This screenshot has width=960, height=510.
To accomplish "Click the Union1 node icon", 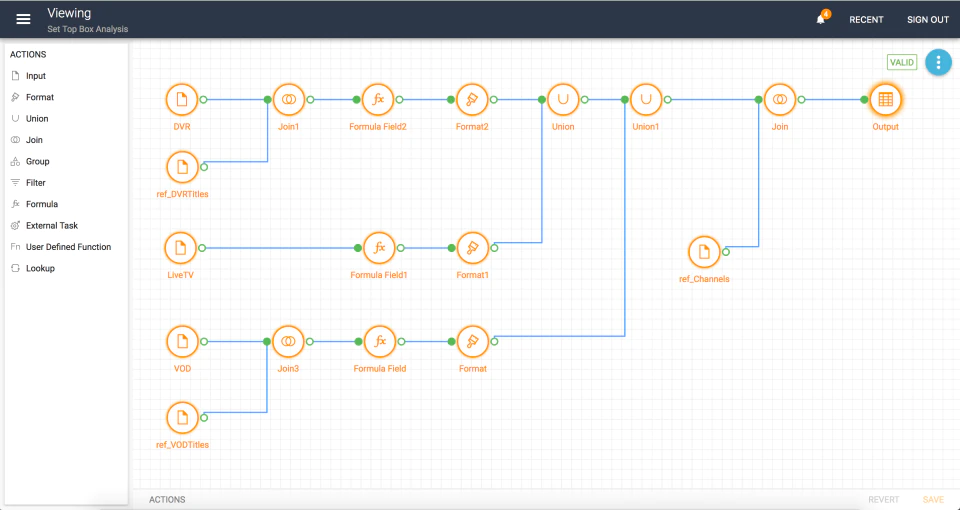I will click(x=646, y=99).
